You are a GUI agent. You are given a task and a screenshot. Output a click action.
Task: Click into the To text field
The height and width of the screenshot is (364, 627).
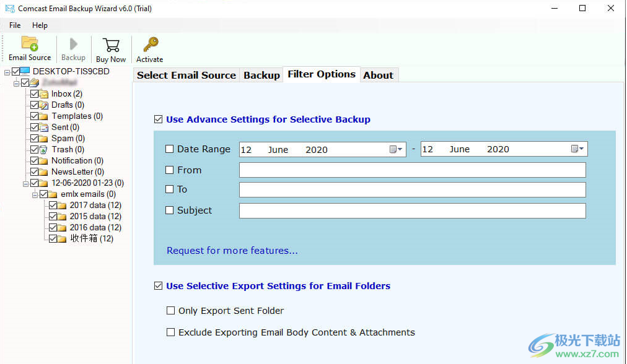click(x=412, y=190)
